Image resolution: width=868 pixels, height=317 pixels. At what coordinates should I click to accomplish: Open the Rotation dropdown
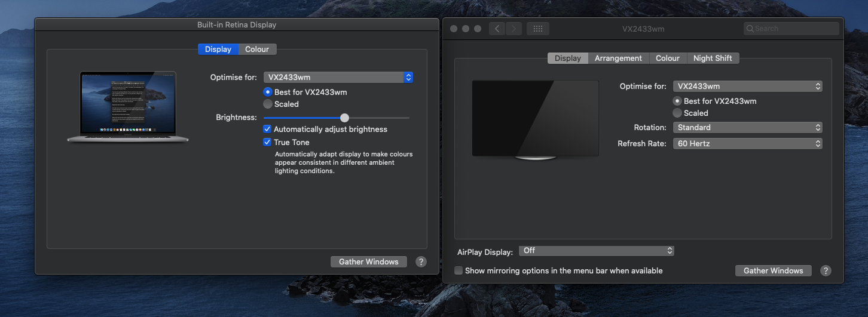(x=748, y=127)
